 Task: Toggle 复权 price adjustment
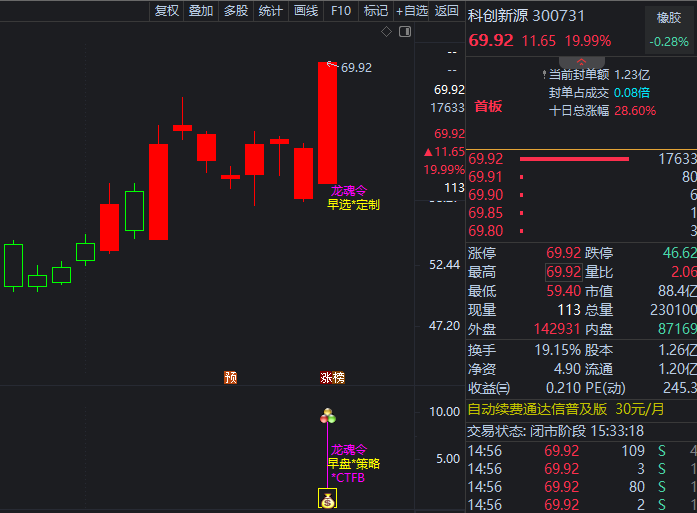[x=166, y=11]
